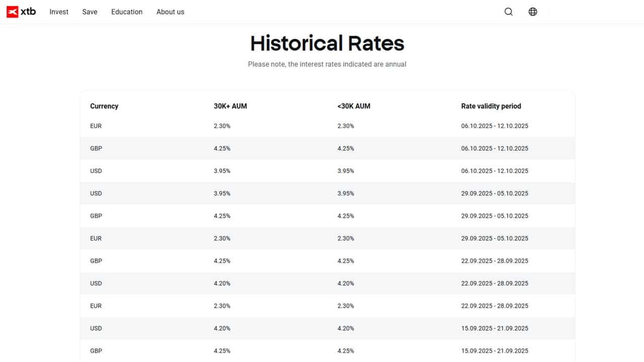Click the Historical Rates heading
Viewport: 644px width, 362px height.
[x=327, y=43]
